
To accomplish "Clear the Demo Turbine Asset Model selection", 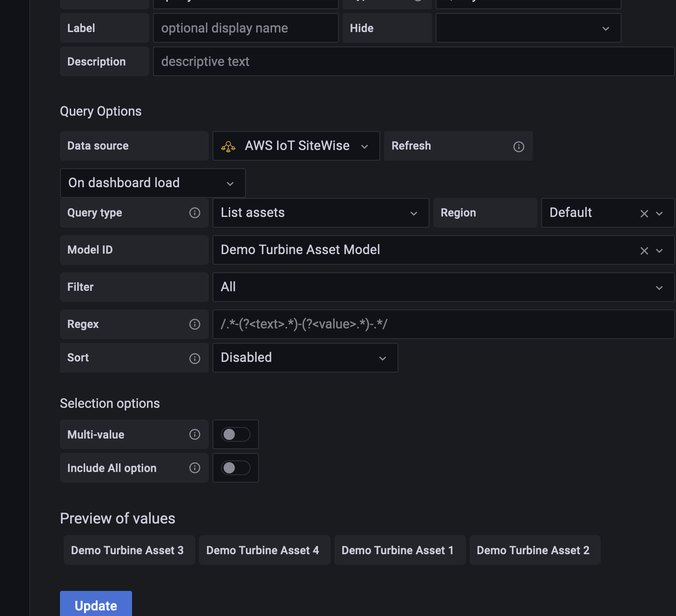I will coord(644,250).
